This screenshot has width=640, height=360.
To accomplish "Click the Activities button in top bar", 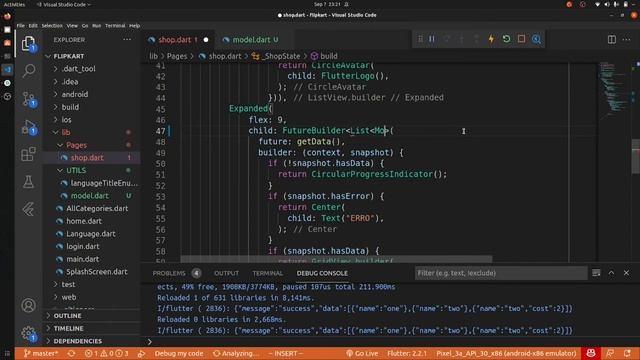I will click(x=14, y=4).
